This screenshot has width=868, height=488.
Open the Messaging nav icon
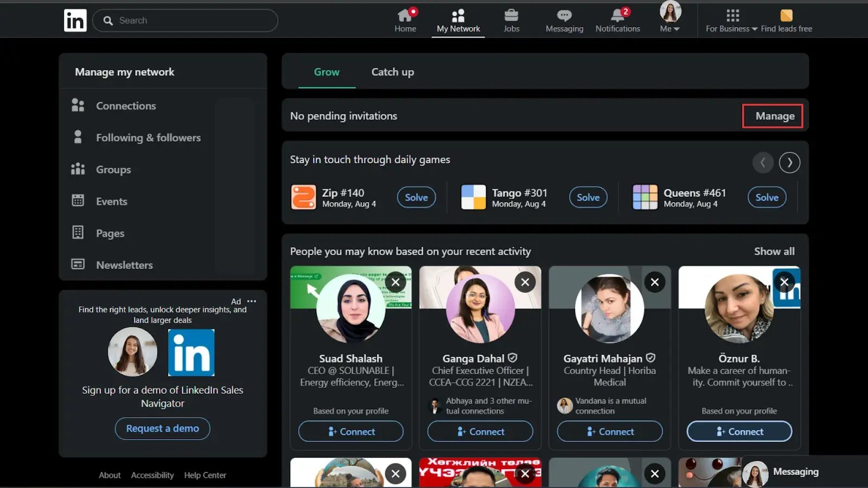pos(564,16)
